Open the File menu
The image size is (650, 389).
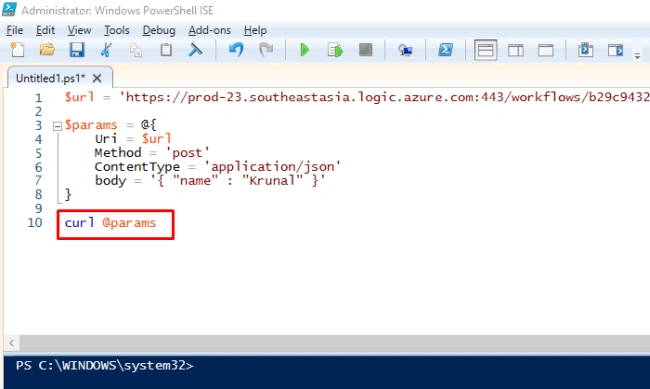[x=15, y=30]
